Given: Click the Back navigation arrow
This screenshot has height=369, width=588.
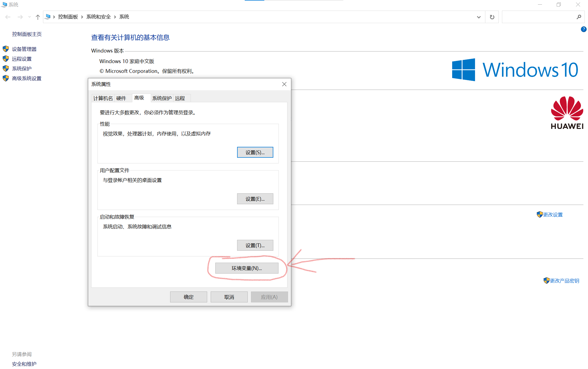Looking at the screenshot, I should (x=8, y=17).
